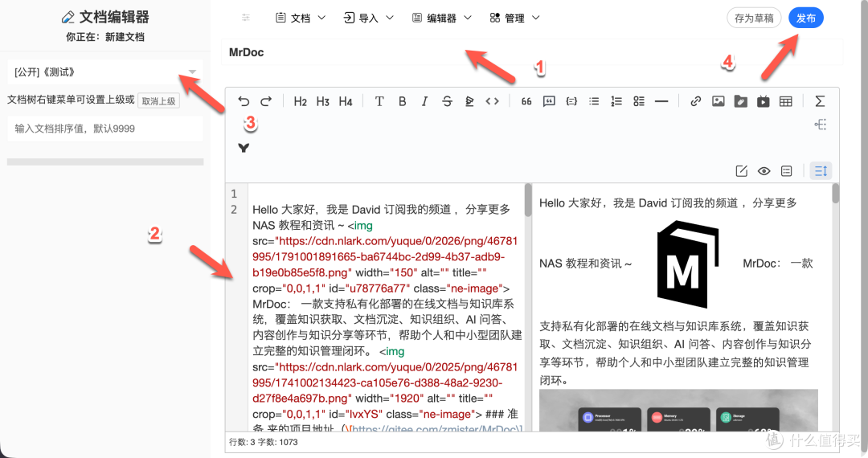Open the 导入 menu
Viewport: 868px width, 458px height.
369,18
